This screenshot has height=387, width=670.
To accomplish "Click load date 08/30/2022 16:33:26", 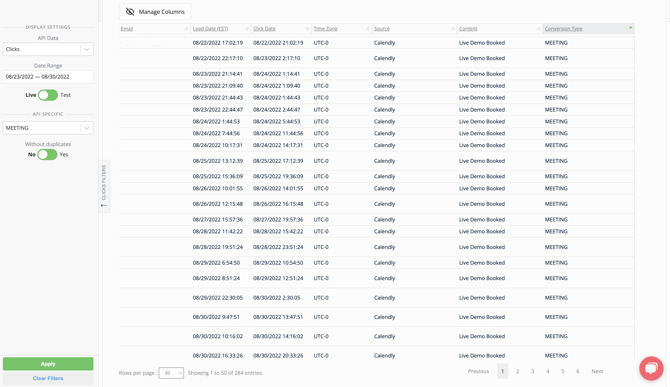I will [x=217, y=355].
